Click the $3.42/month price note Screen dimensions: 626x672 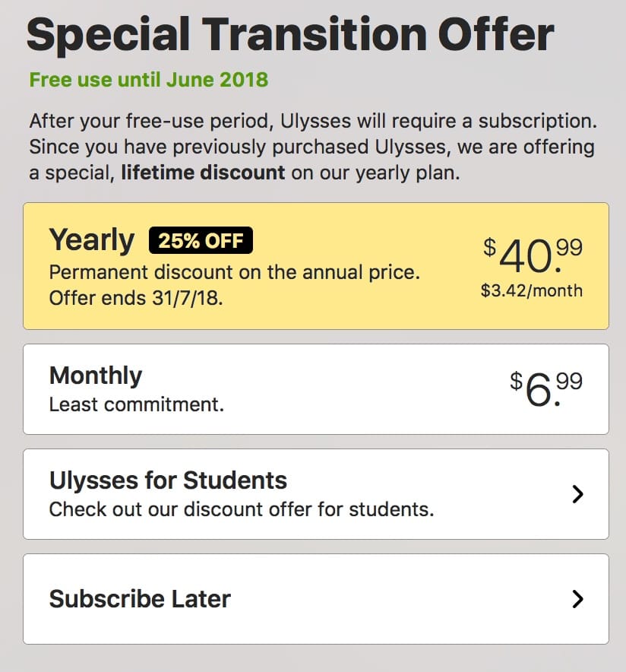(x=532, y=290)
